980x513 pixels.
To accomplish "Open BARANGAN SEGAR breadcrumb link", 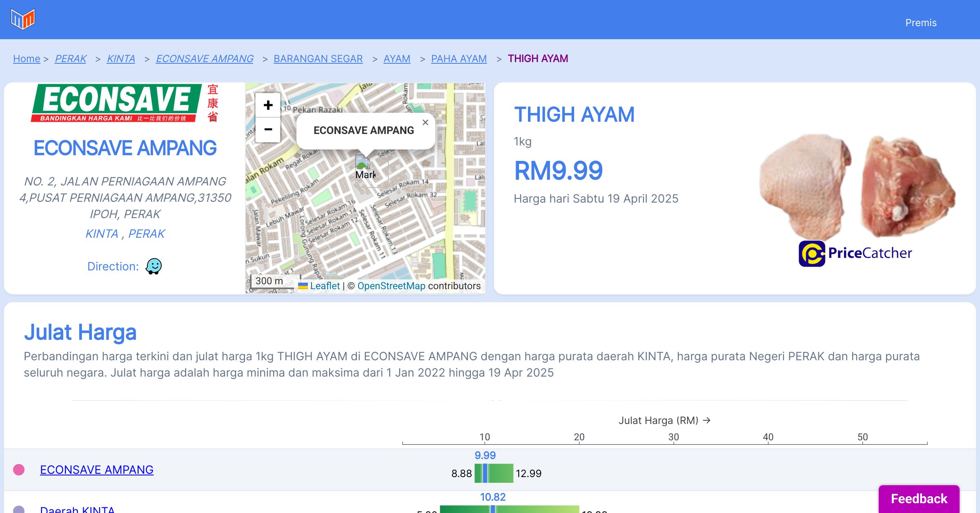I will [318, 59].
